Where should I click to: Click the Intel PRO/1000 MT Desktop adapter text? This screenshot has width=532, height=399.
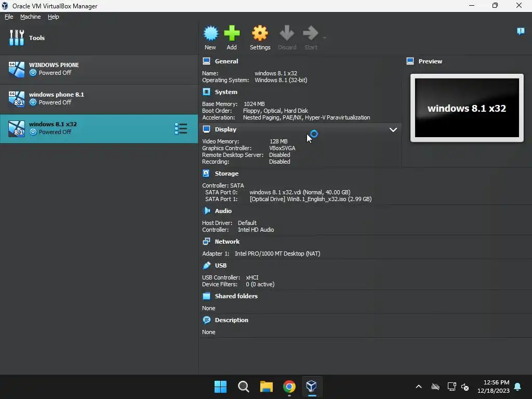[277, 254]
